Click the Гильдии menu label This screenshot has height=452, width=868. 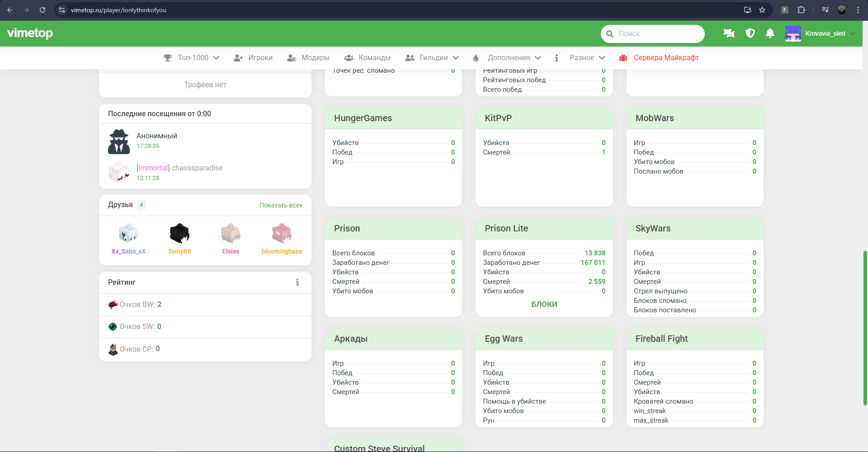(434, 58)
